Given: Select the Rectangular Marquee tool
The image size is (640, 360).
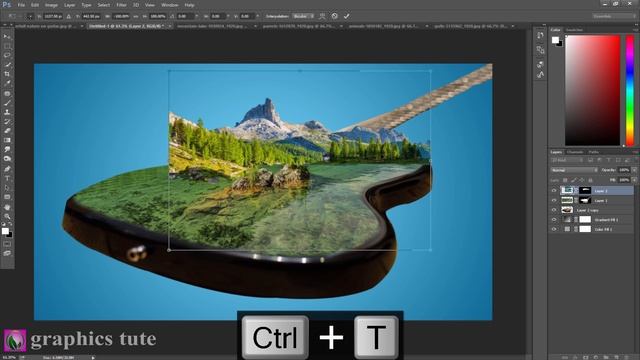Looking at the screenshot, I should tap(7, 46).
